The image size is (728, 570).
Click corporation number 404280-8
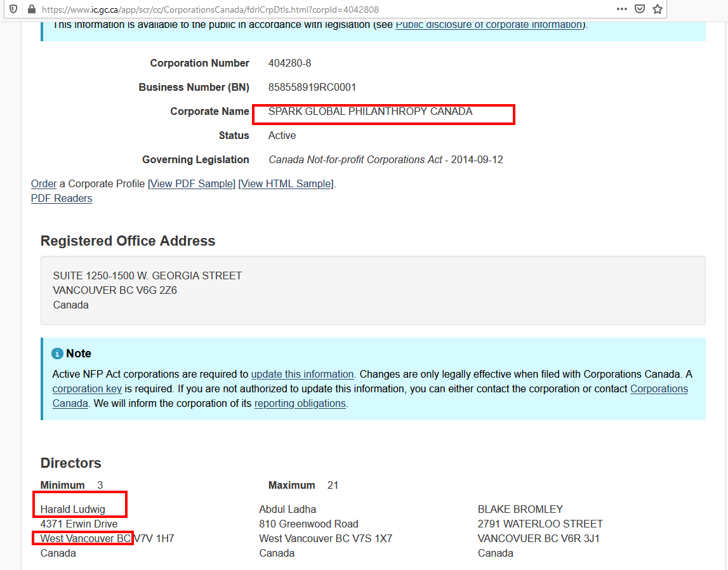[x=289, y=63]
